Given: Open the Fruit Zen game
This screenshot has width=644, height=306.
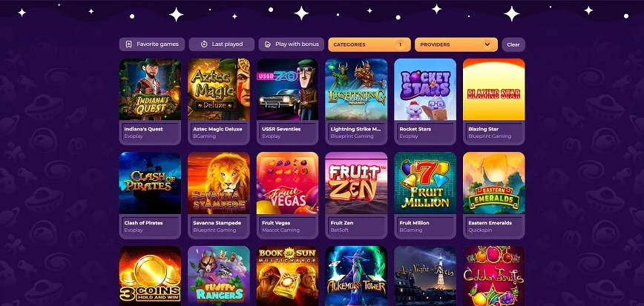Looking at the screenshot, I should [x=356, y=183].
